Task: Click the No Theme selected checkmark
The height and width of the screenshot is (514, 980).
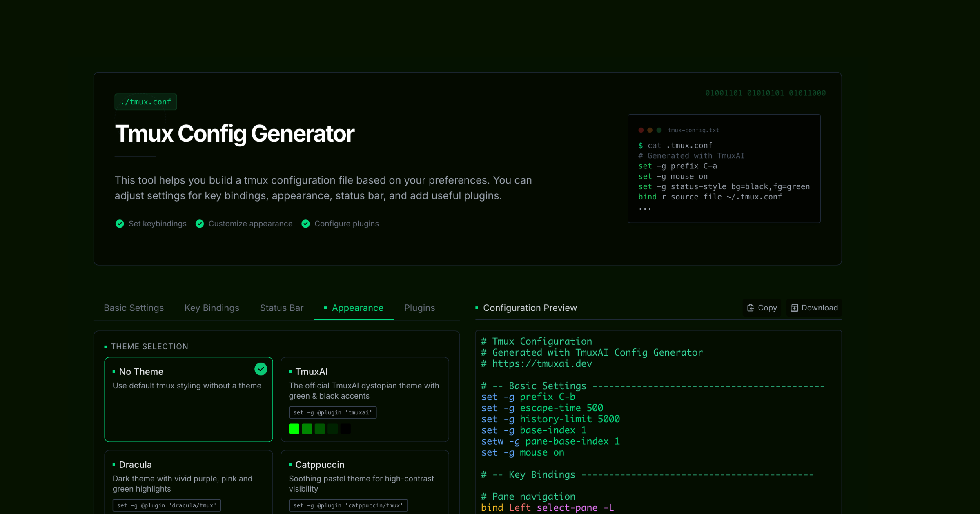Action: pos(261,369)
